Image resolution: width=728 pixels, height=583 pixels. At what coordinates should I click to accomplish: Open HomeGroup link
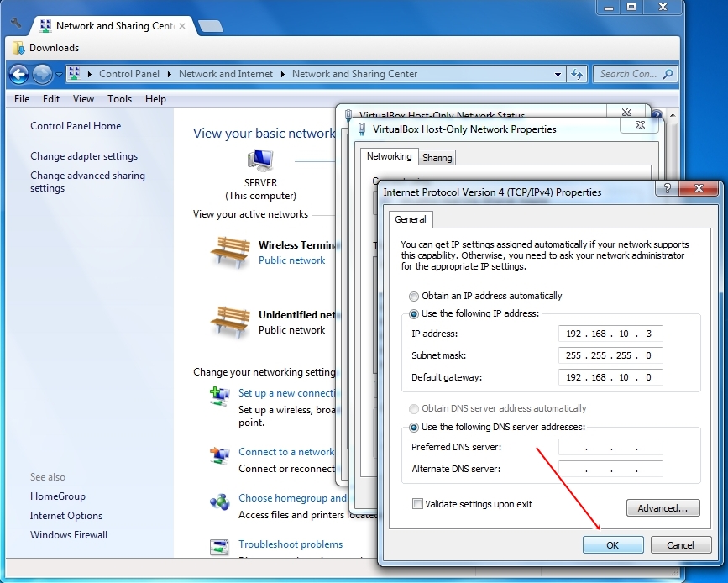tap(58, 496)
